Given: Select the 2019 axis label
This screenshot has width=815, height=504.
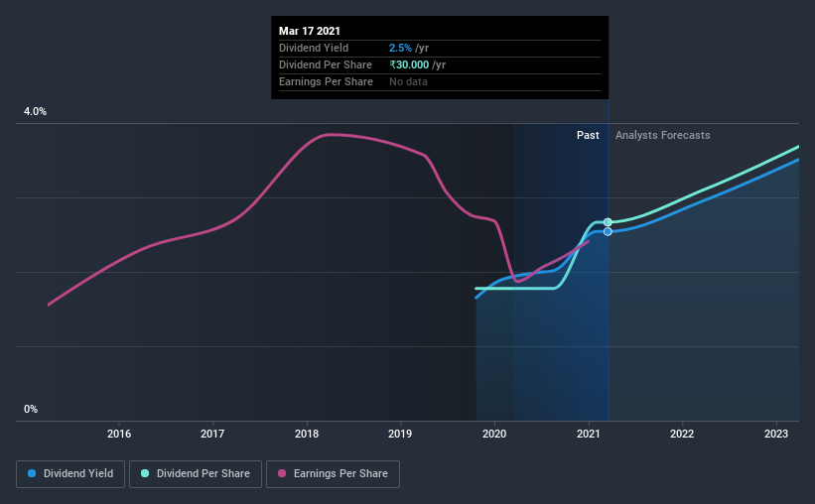Looking at the screenshot, I should [400, 434].
